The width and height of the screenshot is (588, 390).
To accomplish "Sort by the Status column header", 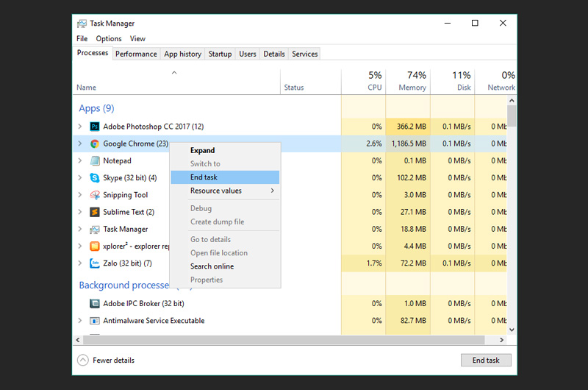I will point(311,82).
